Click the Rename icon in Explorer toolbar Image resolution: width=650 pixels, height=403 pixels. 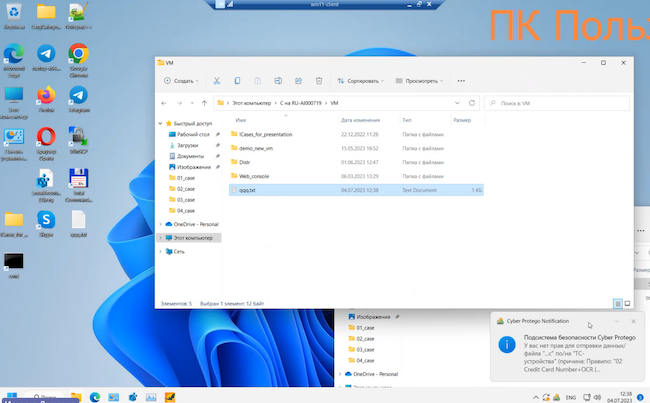point(278,81)
